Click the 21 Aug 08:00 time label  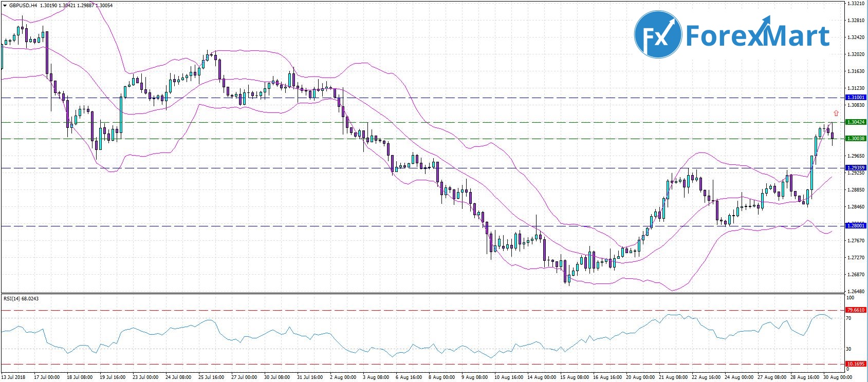click(x=673, y=377)
